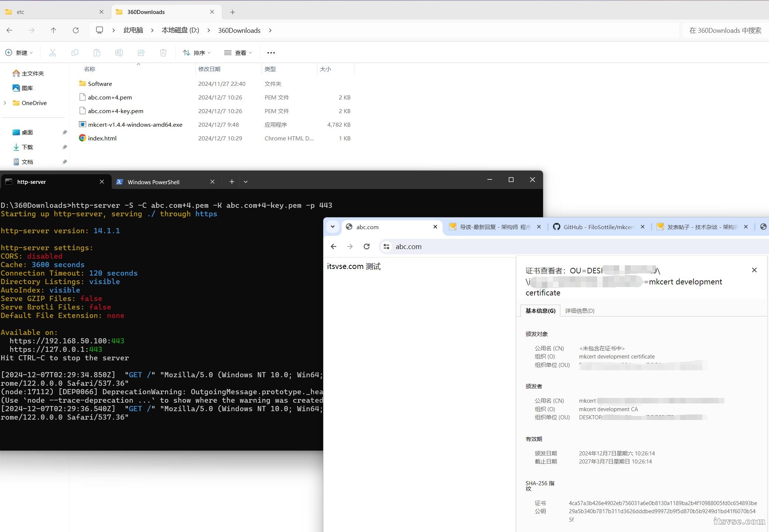The image size is (769, 532).
Task: Click the 在 360Downloads 中搜索 search box
Action: [725, 30]
